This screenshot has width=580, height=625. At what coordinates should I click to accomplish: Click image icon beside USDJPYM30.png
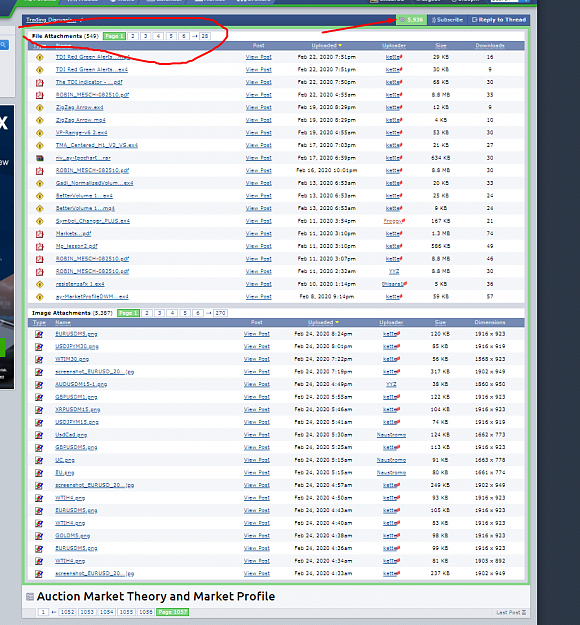coord(39,347)
